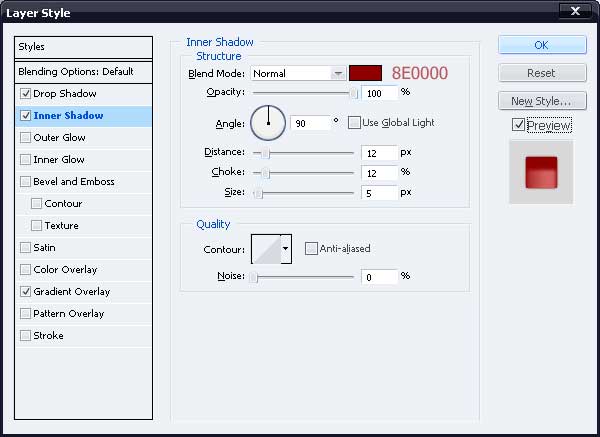Click the Reset button
This screenshot has width=600, height=437.
542,73
